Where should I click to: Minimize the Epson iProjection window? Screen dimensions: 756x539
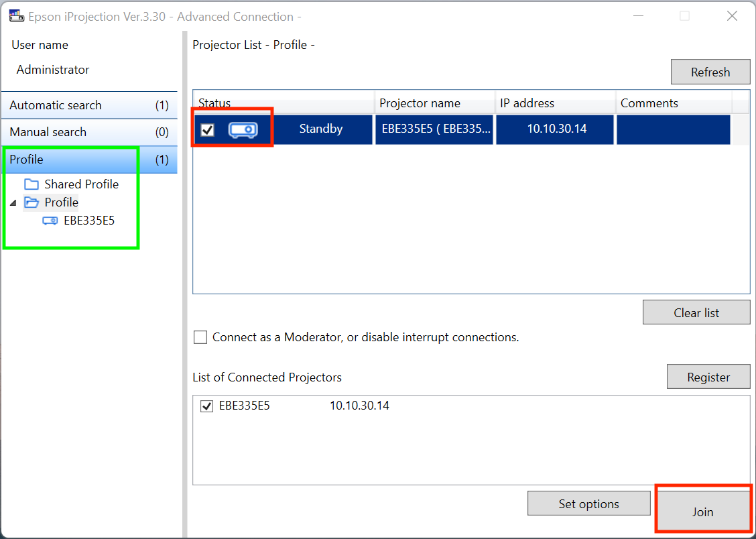tap(638, 16)
